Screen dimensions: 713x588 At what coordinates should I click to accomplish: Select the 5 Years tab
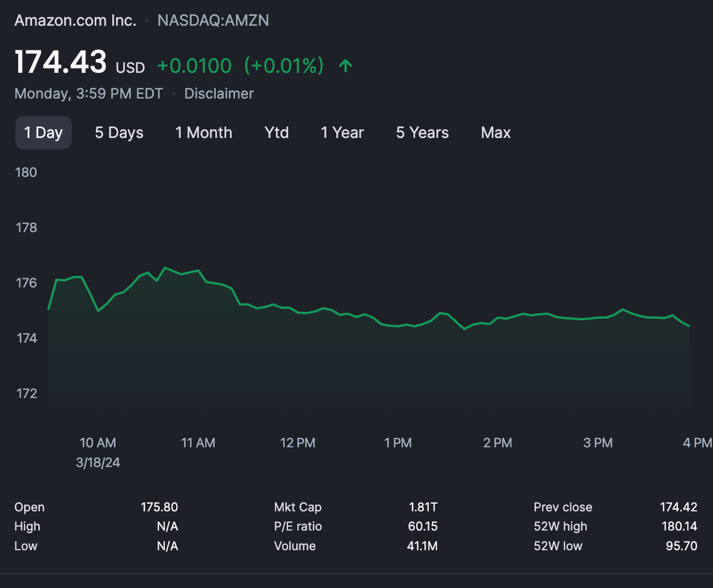coord(422,132)
